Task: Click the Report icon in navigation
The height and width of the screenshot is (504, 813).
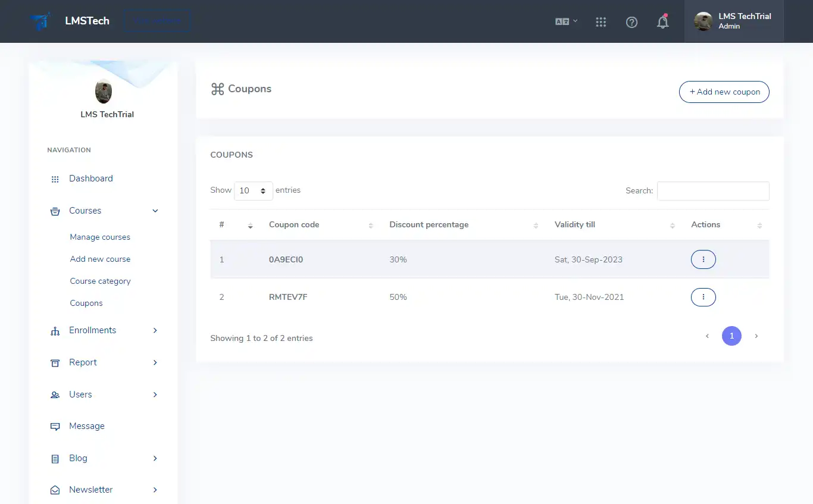Action: [55, 362]
